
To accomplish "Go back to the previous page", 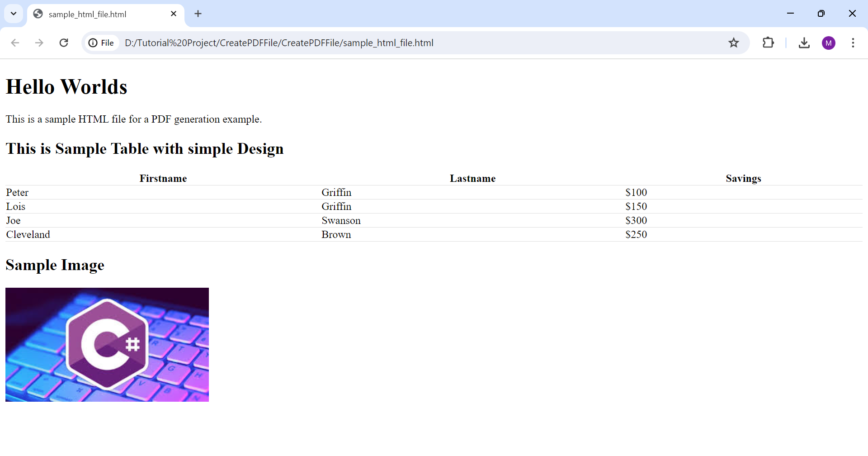I will coord(15,43).
